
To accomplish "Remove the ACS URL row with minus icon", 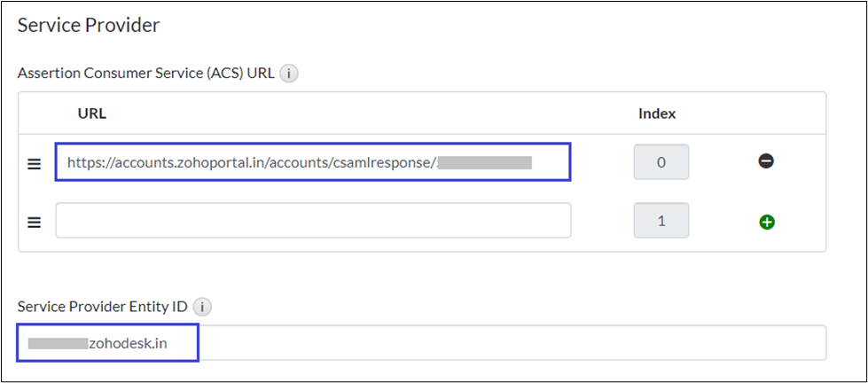I will click(767, 161).
